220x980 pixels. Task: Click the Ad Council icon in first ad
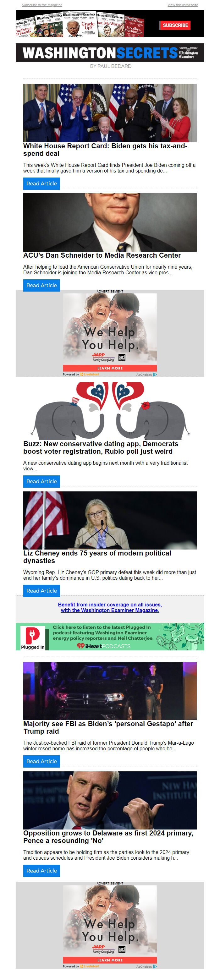[x=122, y=357]
